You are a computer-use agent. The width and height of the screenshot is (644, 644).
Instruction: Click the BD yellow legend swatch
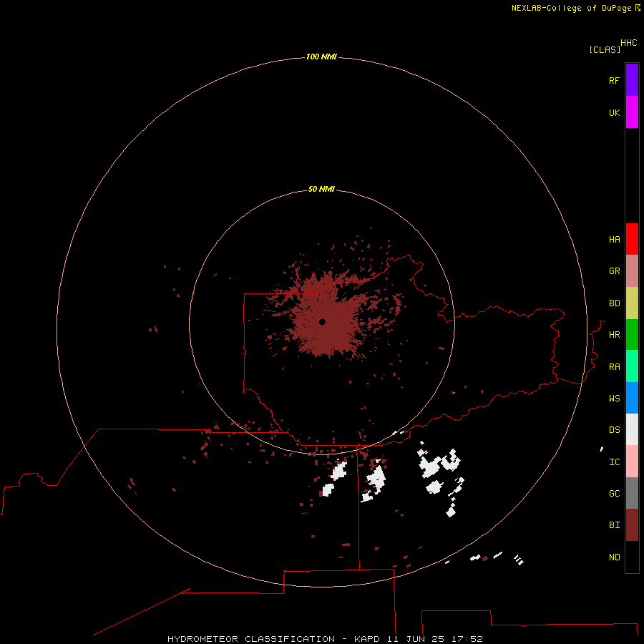(632, 303)
